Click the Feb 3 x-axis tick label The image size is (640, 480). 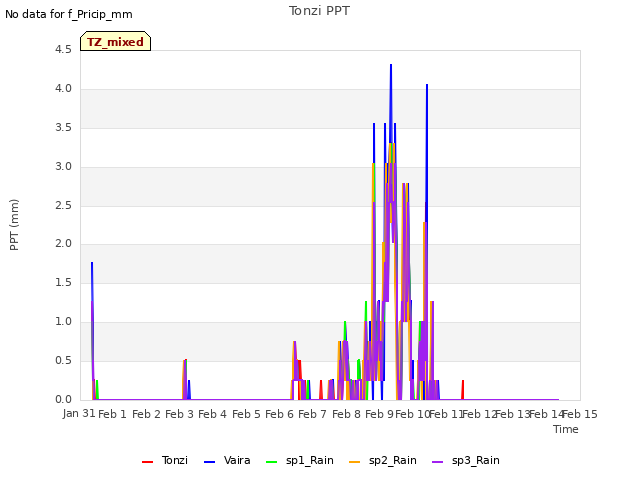[179, 414]
